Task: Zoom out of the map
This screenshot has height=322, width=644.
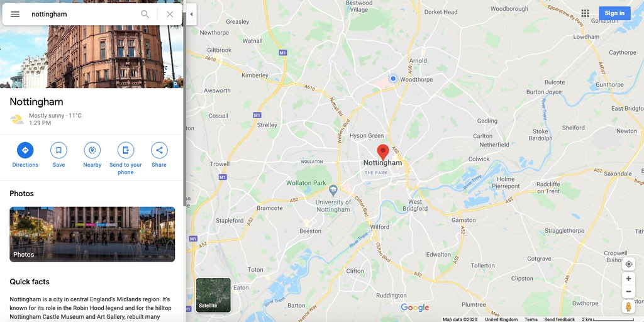Action: [x=628, y=292]
